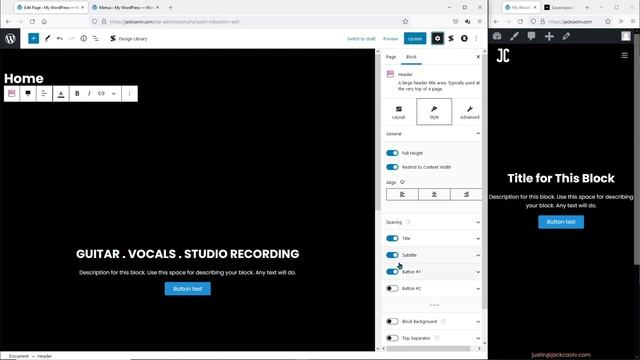Expand the Subtitle settings chevron
Screen dimensions: 640x360
pos(478,255)
